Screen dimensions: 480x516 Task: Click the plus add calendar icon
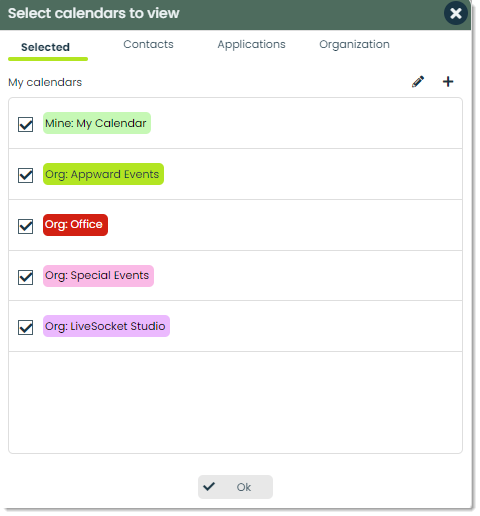coord(448,82)
